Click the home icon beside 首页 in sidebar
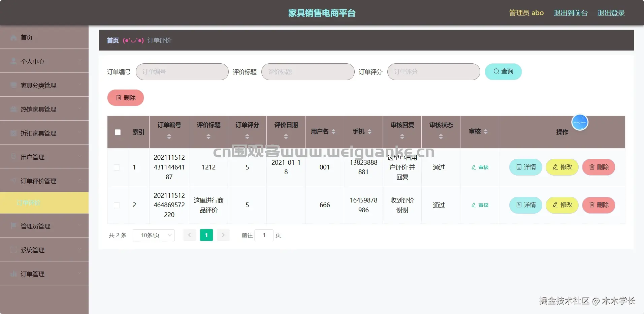644x314 pixels. coord(13,37)
